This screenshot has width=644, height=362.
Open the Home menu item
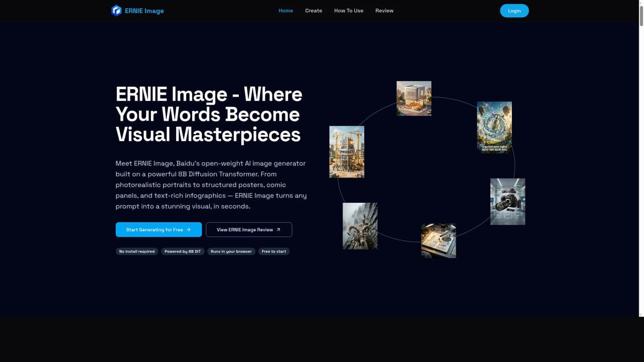click(286, 11)
